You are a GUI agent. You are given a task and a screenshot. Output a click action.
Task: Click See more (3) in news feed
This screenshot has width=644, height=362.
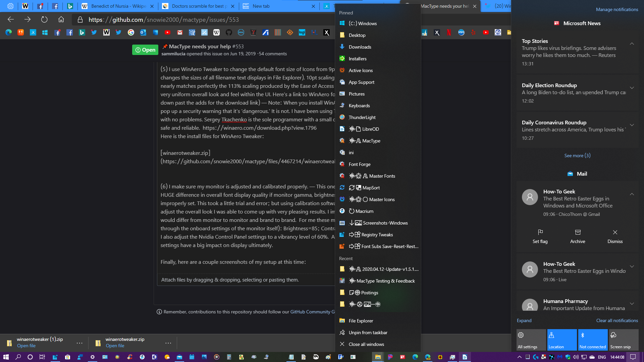[x=577, y=155]
